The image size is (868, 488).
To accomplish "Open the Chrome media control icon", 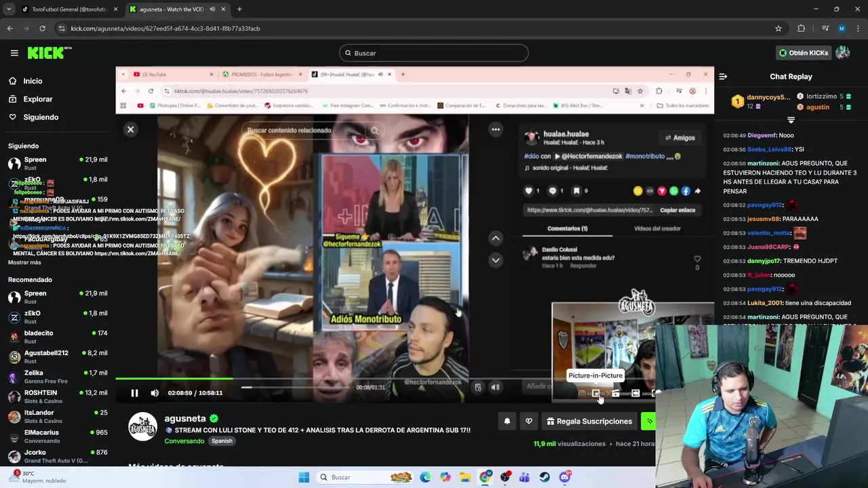I will click(825, 28).
